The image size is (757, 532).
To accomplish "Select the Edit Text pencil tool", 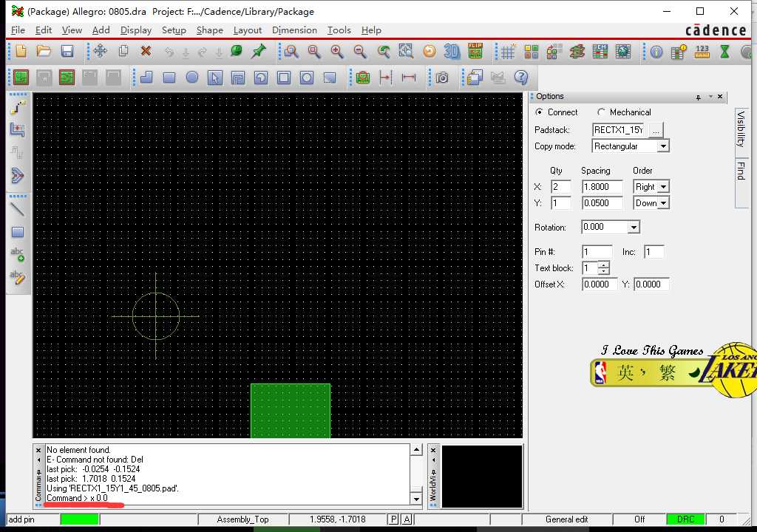I will click(18, 277).
